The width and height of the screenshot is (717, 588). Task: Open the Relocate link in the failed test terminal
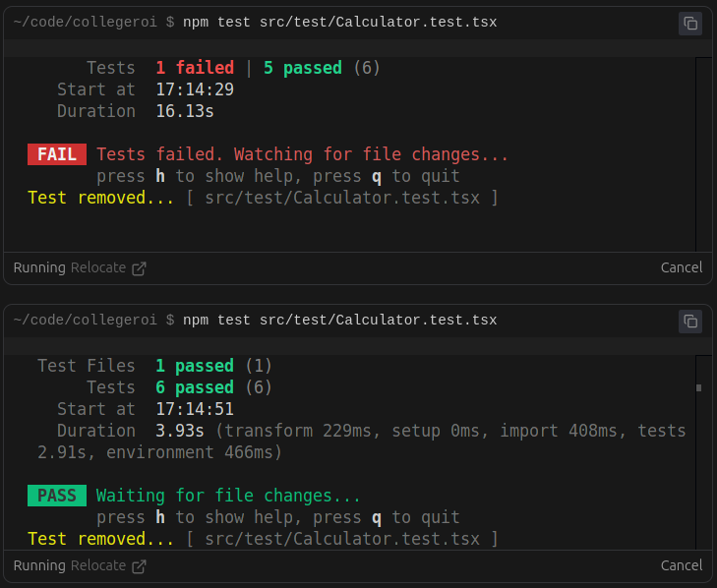pos(98,267)
